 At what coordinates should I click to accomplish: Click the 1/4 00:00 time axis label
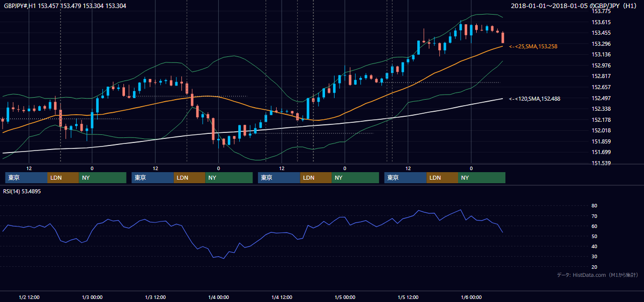[x=219, y=297]
